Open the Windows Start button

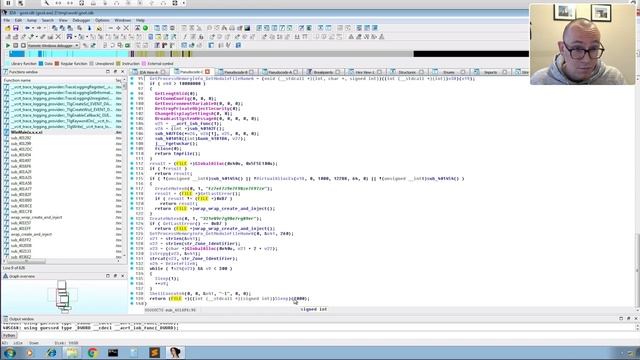(x=10, y=353)
